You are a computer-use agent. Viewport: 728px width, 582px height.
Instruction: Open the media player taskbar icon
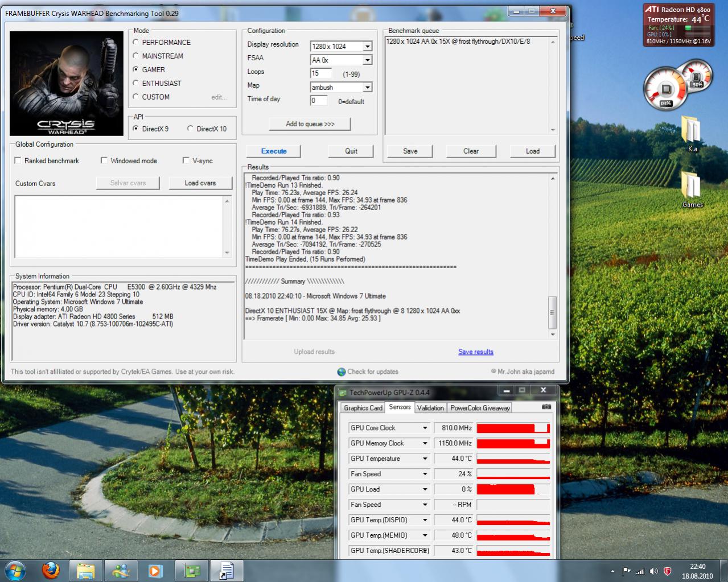(155, 570)
